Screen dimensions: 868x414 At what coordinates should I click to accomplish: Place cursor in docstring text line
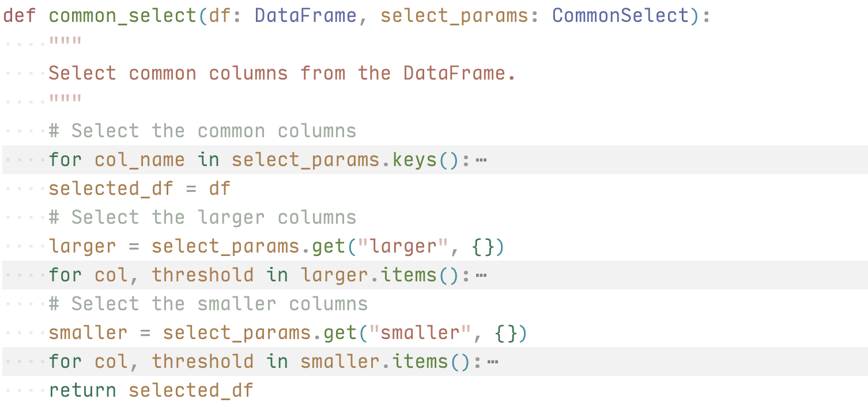tap(282, 73)
